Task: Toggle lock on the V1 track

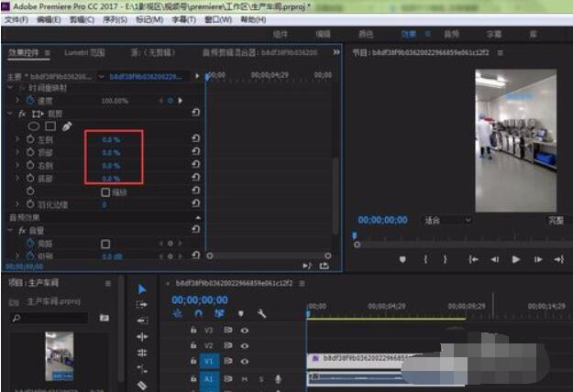Action: (193, 361)
